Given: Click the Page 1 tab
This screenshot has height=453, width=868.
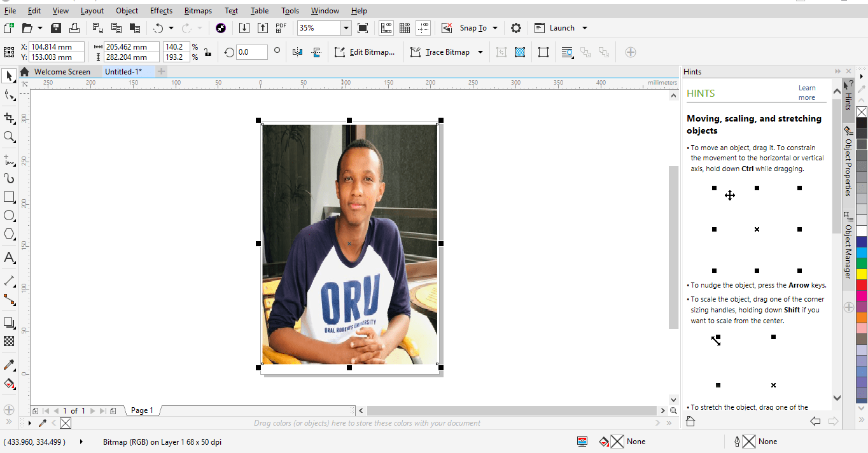Looking at the screenshot, I should 142,410.
